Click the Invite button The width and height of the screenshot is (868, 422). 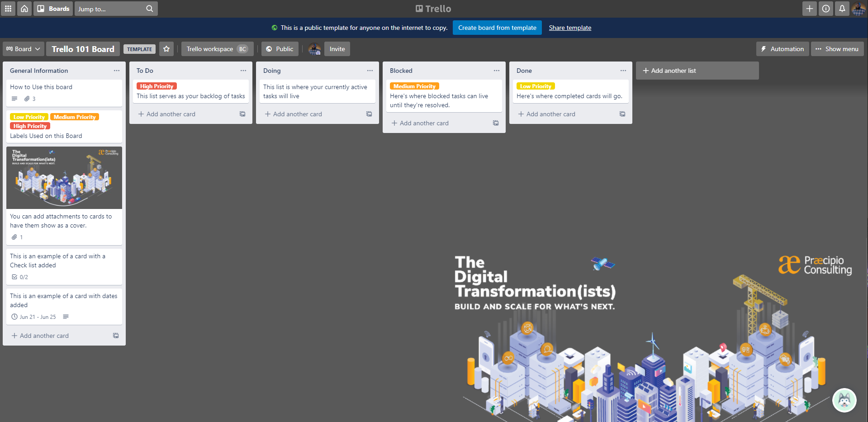coord(337,49)
